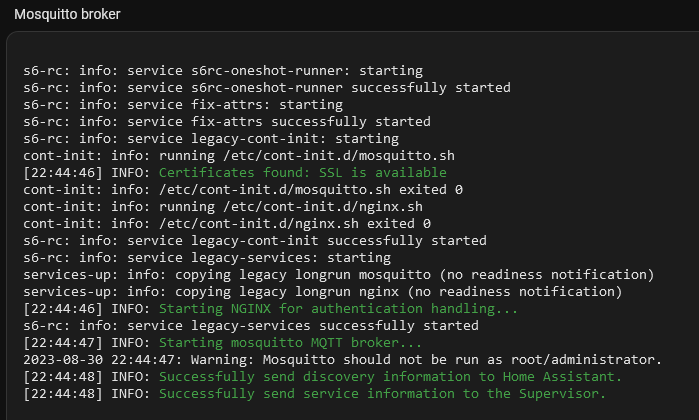This screenshot has width=699, height=420.
Task: Select the s6rc-oneshot-runner successfully started line
Action: tap(267, 88)
